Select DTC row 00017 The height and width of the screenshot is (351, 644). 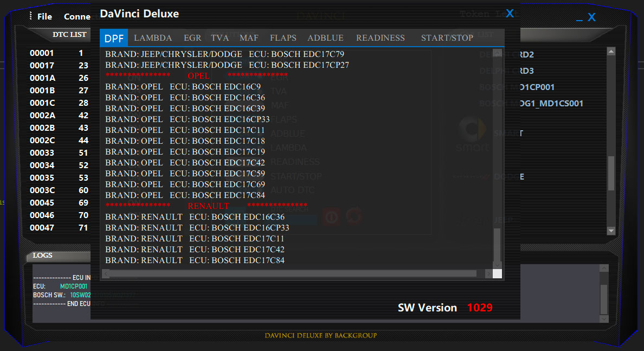(59, 65)
